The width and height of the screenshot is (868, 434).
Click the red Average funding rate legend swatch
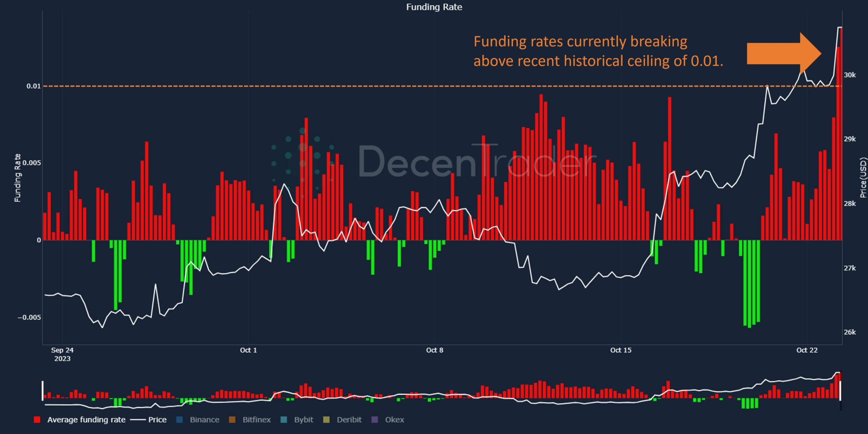pos(37,420)
